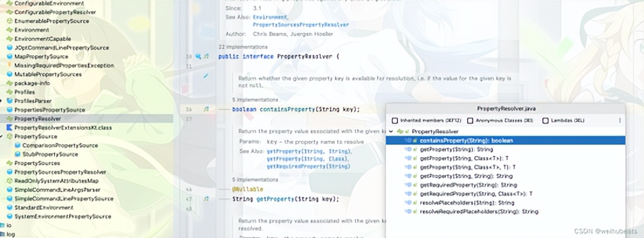Toggle the Anonymous Classes checkbox
Image resolution: width=644 pixels, height=238 pixels.
point(470,120)
